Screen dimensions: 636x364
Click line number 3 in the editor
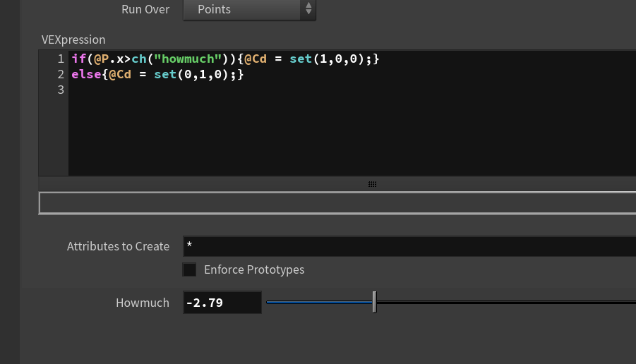61,90
